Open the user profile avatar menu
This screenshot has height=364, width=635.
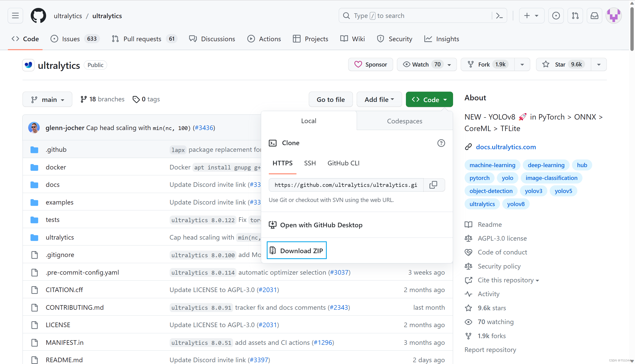[x=614, y=16]
